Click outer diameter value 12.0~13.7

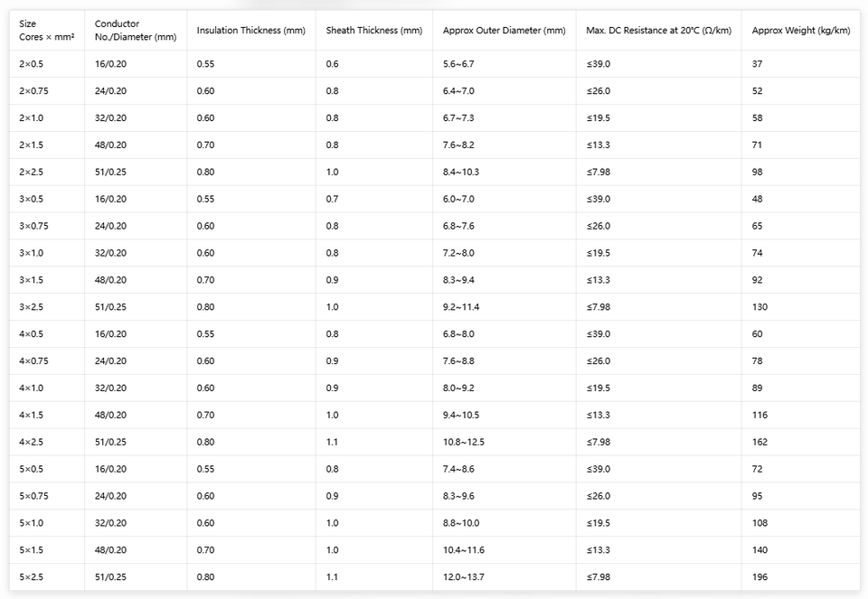pos(463,577)
